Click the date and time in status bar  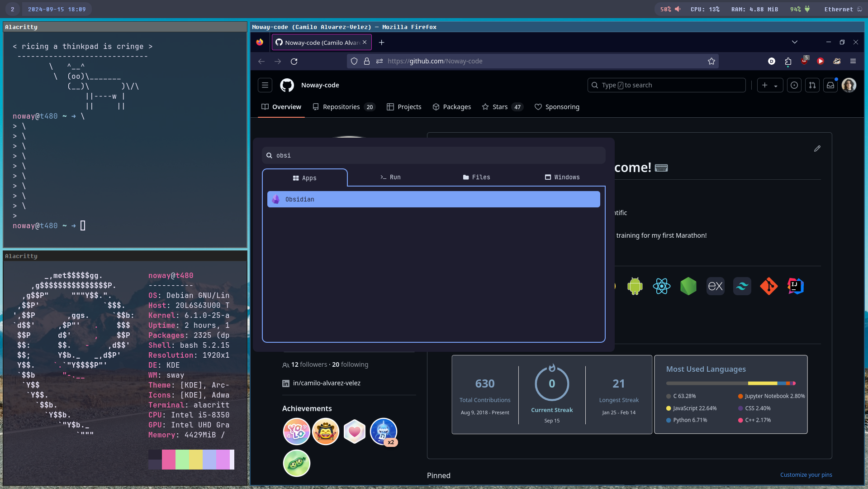57,9
